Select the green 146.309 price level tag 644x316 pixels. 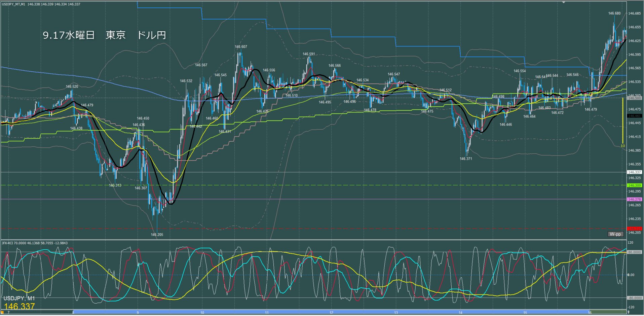634,185
